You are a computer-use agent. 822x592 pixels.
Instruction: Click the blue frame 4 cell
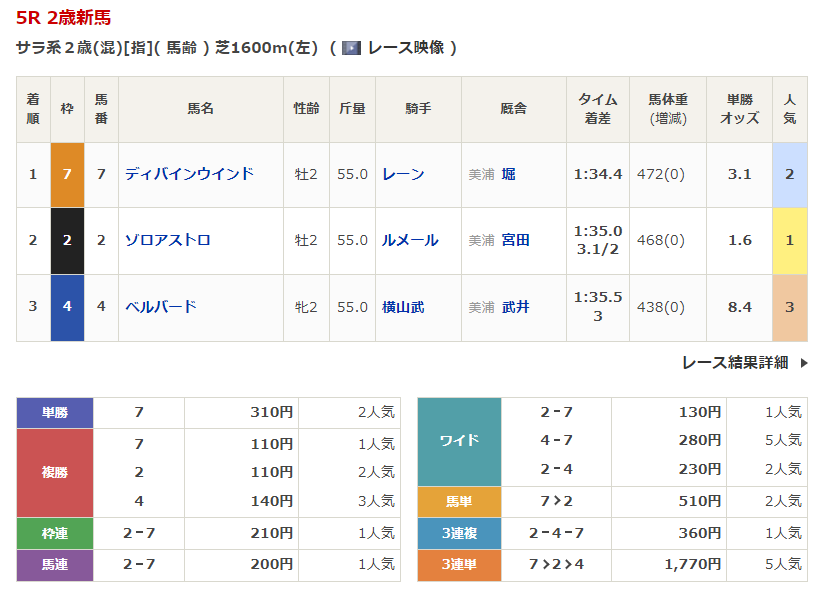67,307
